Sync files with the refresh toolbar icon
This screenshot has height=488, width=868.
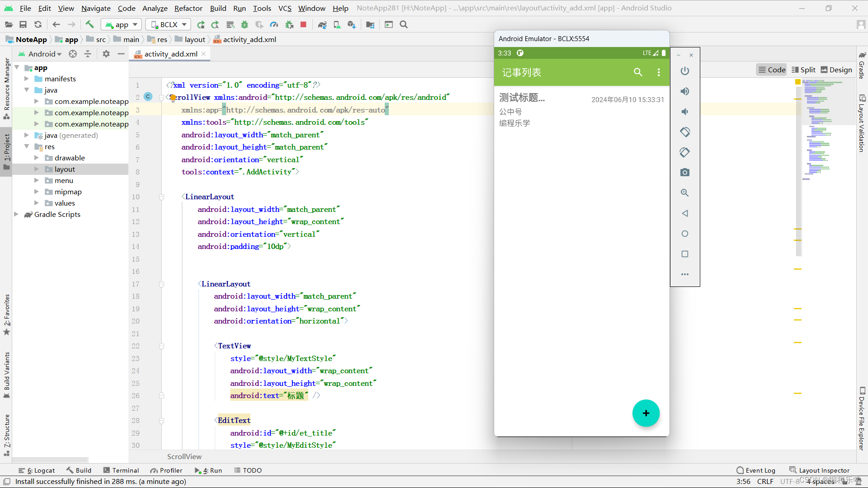(x=38, y=24)
